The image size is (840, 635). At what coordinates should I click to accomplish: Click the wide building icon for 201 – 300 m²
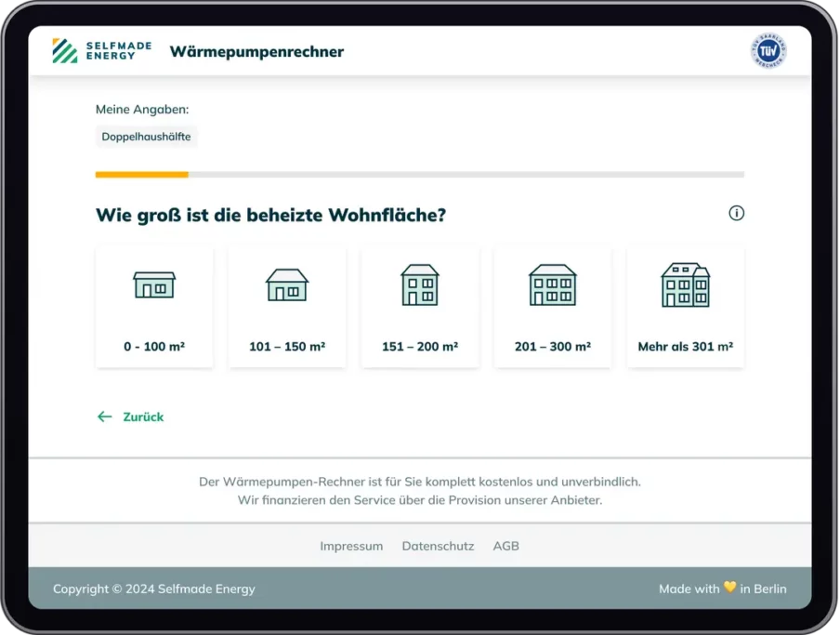[x=553, y=284]
